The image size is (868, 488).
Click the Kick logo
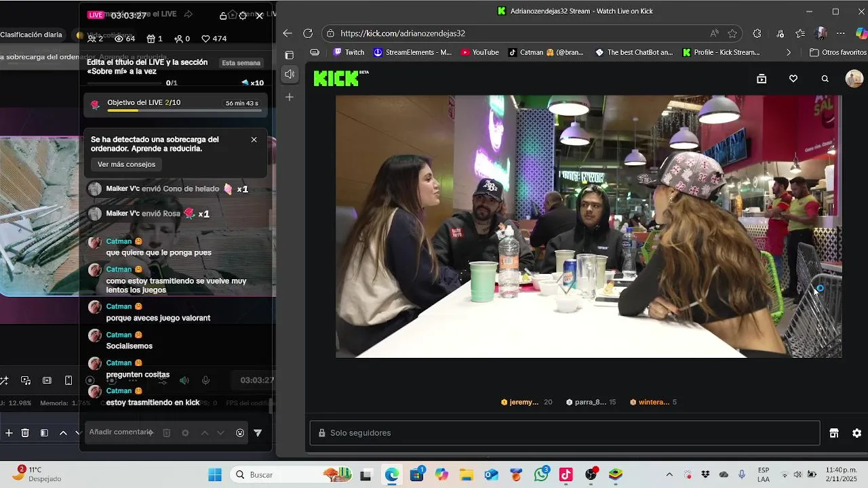[x=341, y=78]
